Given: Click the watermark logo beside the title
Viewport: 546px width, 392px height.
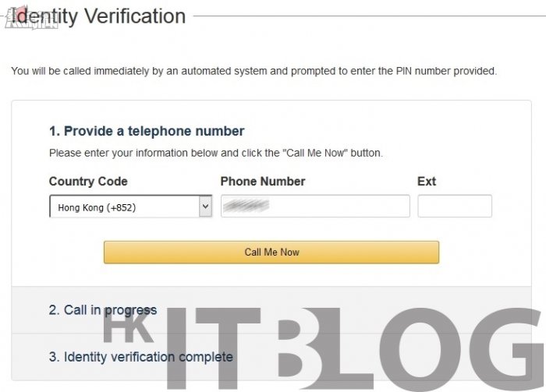Looking at the screenshot, I should point(31,18).
